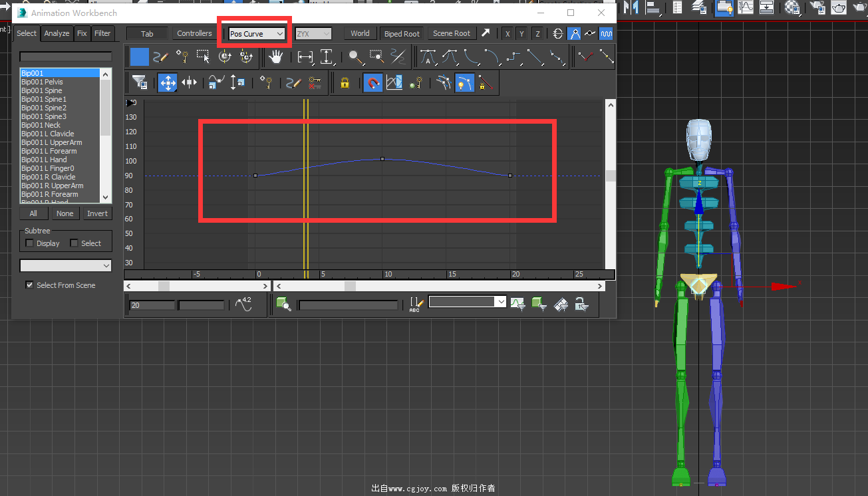Click the Delete Keys red-x key icon
Viewport: 868px width, 496px height.
[x=315, y=83]
